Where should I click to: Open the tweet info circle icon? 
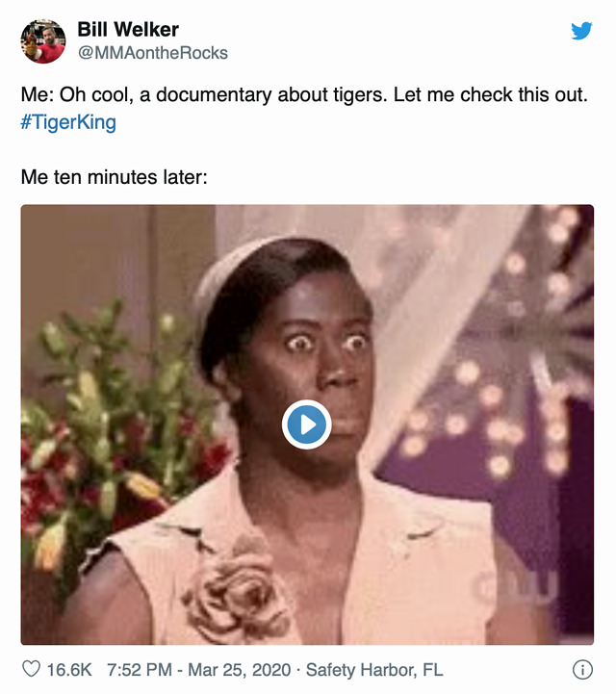tap(582, 670)
